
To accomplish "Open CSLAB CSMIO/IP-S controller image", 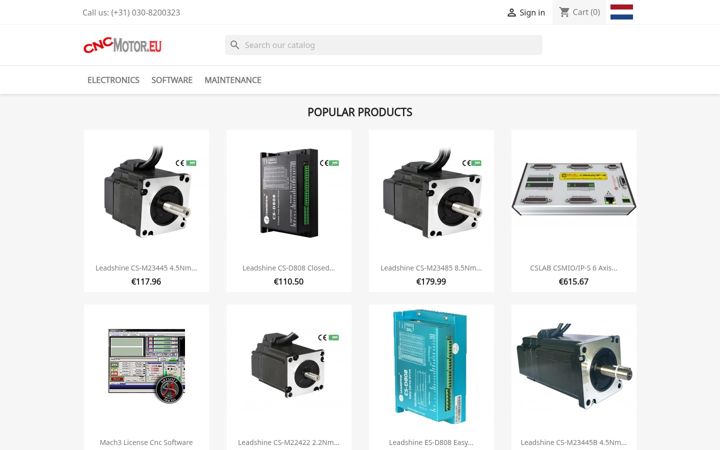I will pos(574,193).
